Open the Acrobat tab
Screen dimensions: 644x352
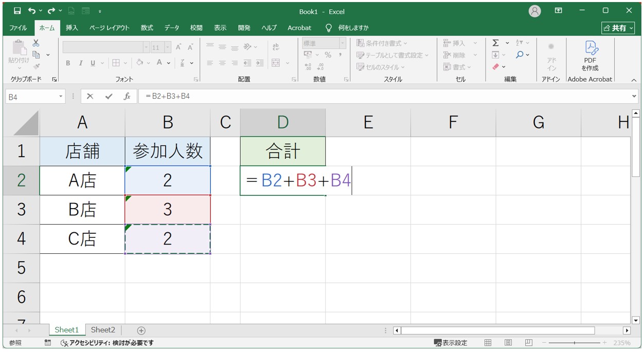pyautogui.click(x=299, y=28)
